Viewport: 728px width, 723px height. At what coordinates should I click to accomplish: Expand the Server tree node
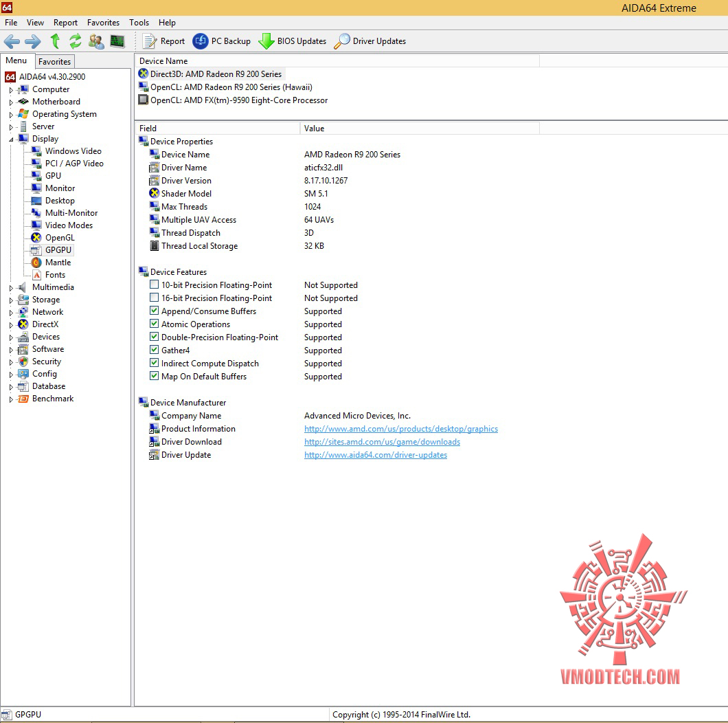[x=11, y=127]
